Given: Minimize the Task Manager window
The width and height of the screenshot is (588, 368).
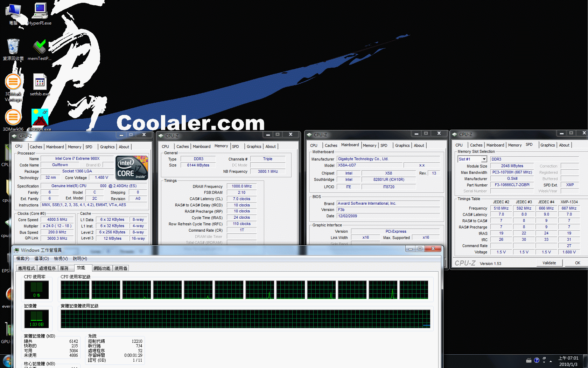Looking at the screenshot, I should coord(410,248).
